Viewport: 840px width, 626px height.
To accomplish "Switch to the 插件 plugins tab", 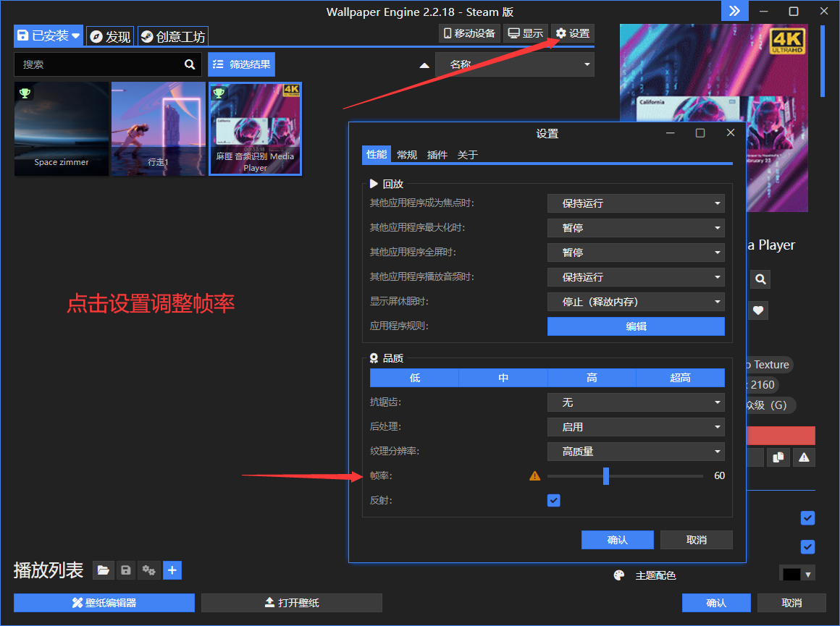I will (437, 155).
